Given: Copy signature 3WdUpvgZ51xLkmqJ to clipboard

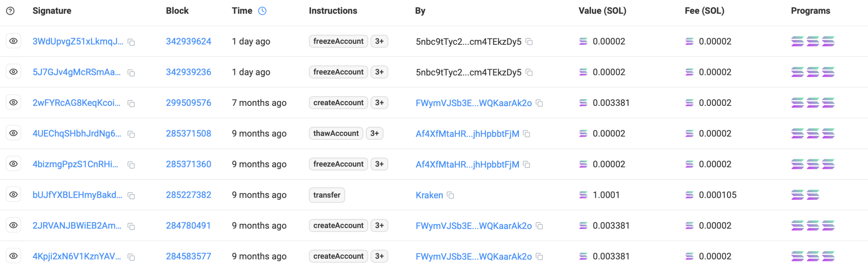Looking at the screenshot, I should [131, 42].
